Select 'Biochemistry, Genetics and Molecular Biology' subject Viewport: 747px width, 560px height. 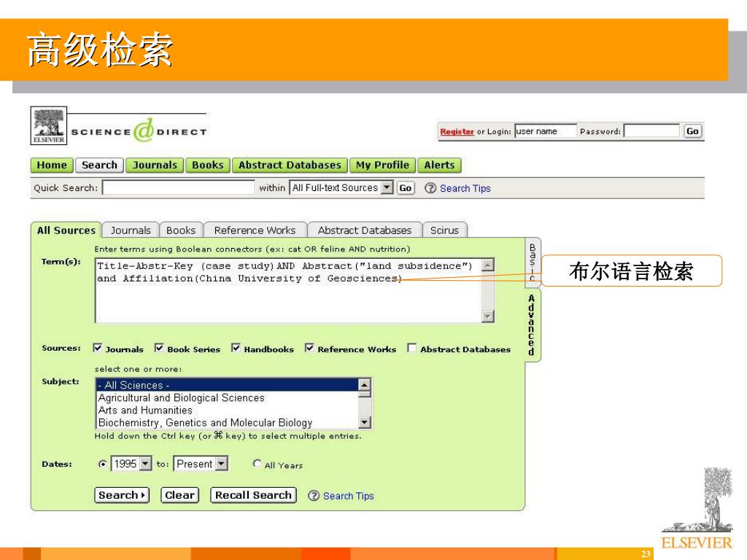pos(228,422)
